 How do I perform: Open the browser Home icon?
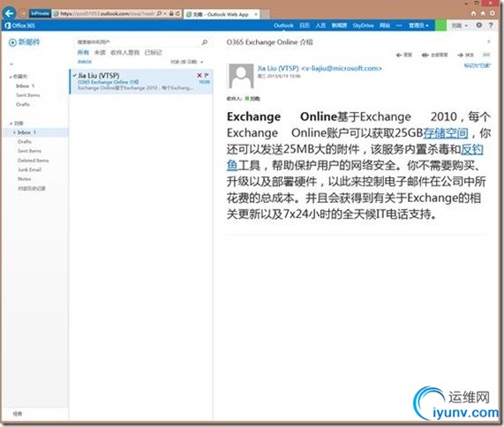tap(473, 13)
